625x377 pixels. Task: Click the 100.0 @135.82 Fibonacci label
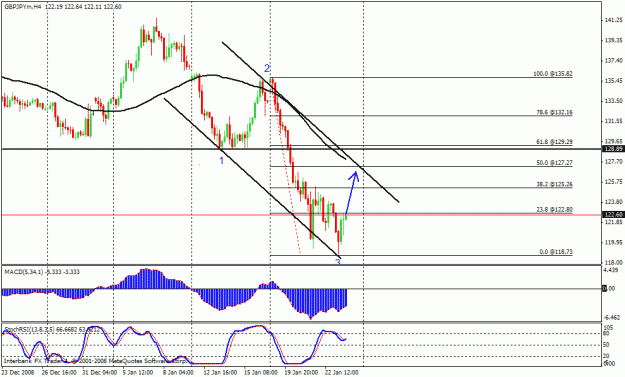pos(553,74)
